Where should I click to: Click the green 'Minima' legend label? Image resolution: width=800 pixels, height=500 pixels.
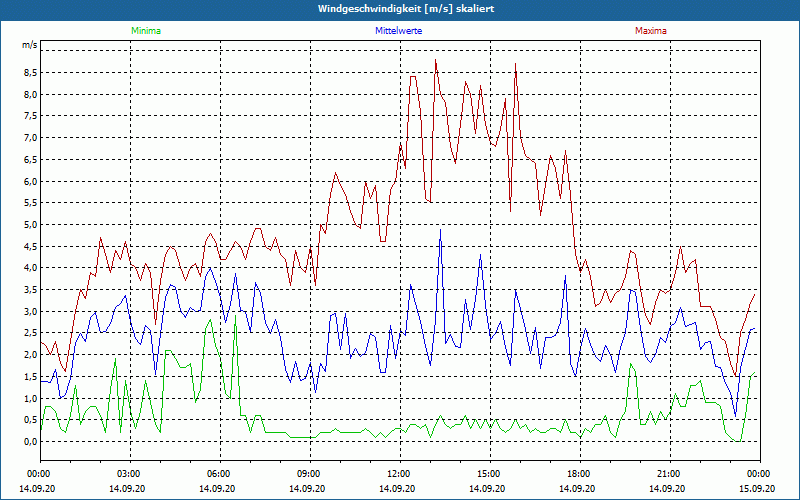click(146, 31)
